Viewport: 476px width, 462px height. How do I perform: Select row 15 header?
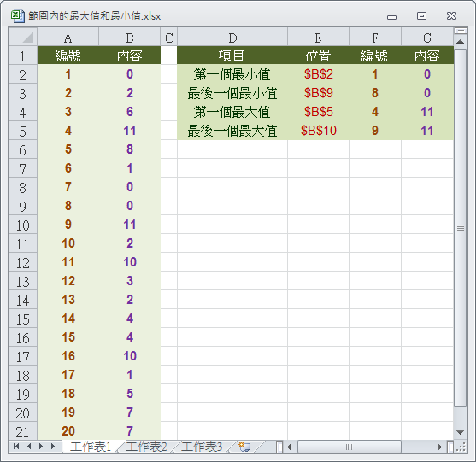23,319
